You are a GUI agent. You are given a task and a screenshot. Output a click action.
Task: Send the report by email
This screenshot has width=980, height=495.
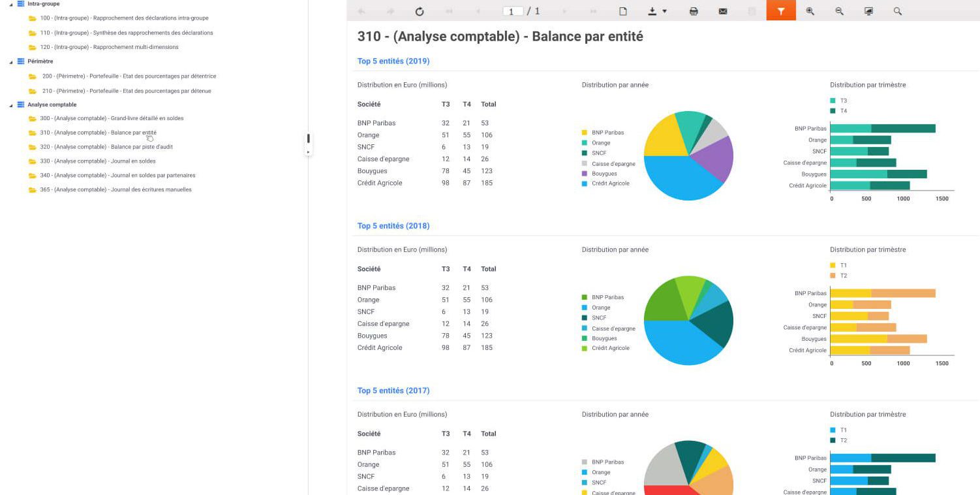tap(723, 11)
